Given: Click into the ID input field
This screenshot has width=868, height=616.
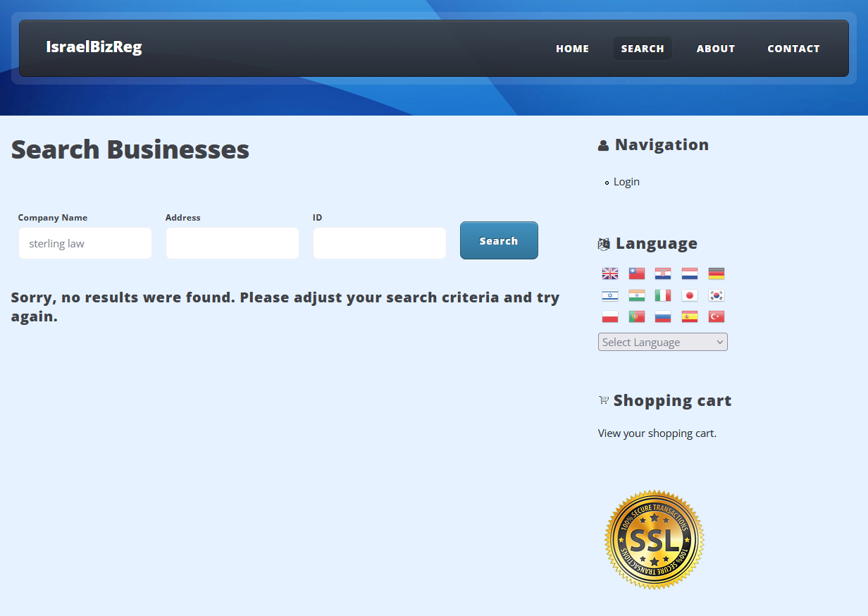Looking at the screenshot, I should point(380,243).
